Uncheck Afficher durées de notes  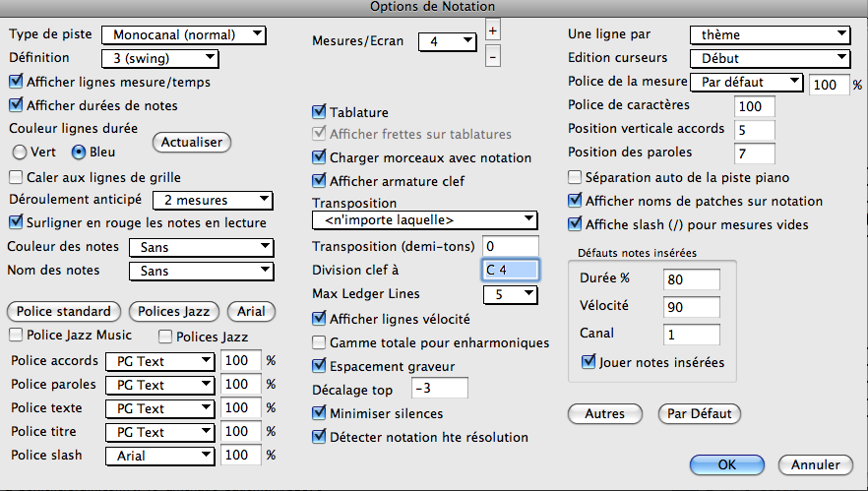point(16,105)
